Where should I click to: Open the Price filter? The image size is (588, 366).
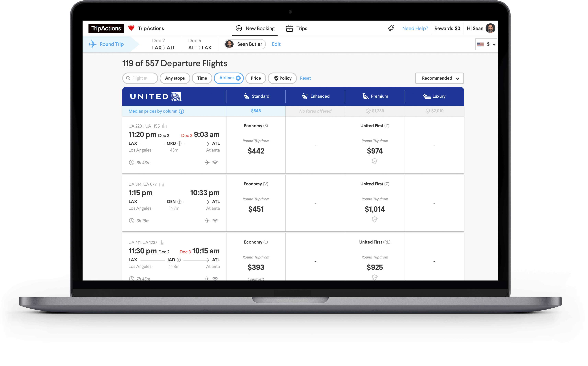[x=256, y=78]
